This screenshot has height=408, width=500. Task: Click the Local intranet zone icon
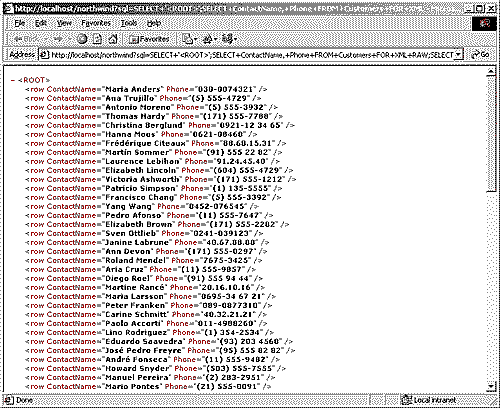pyautogui.click(x=407, y=399)
